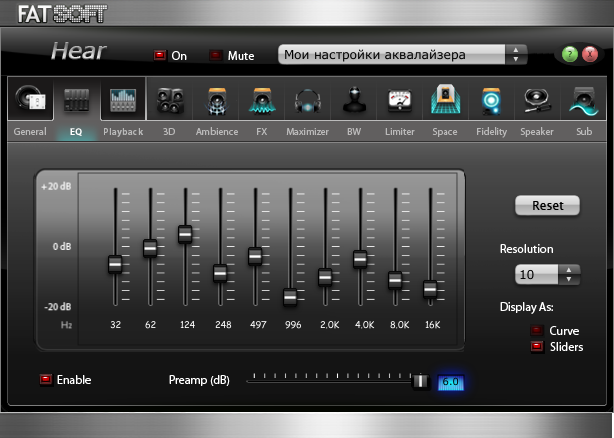Click the 2.0K band slider handle

[x=325, y=277]
